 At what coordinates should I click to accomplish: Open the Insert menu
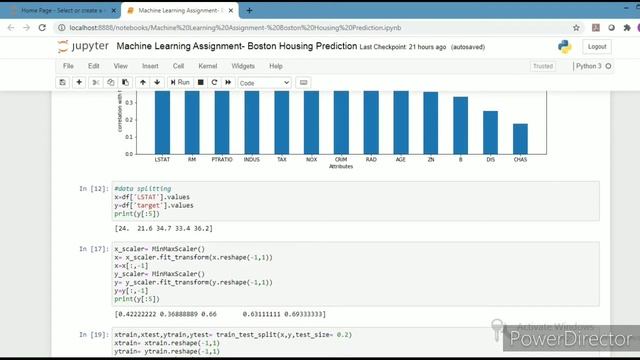pos(150,66)
